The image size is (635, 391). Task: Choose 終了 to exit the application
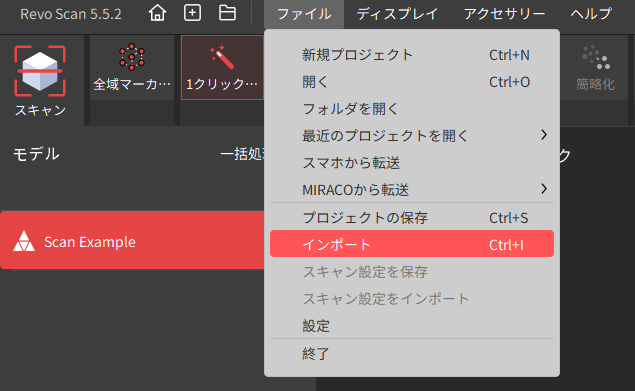tap(412, 354)
